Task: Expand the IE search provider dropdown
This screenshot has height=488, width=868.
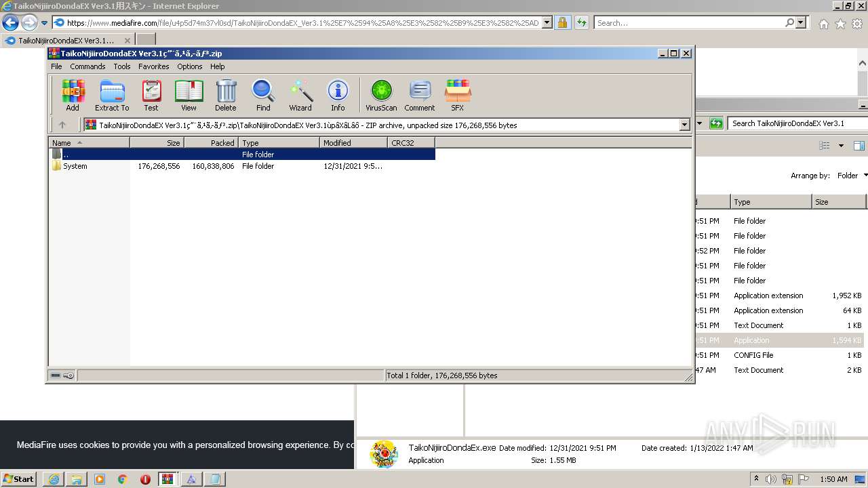Action: coord(801,23)
